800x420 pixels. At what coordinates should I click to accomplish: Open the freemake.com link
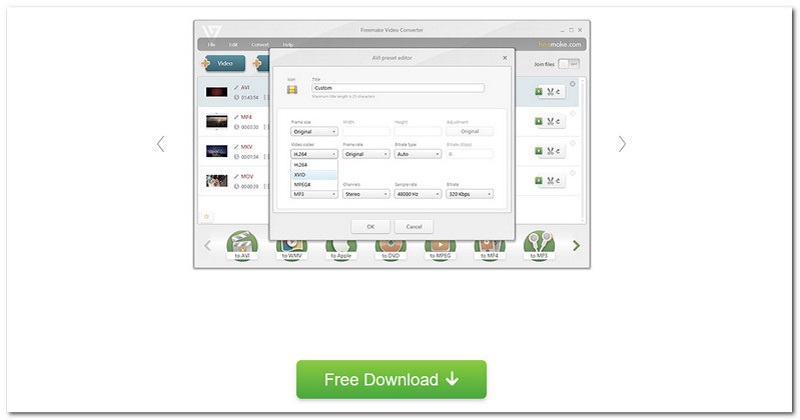[x=559, y=44]
